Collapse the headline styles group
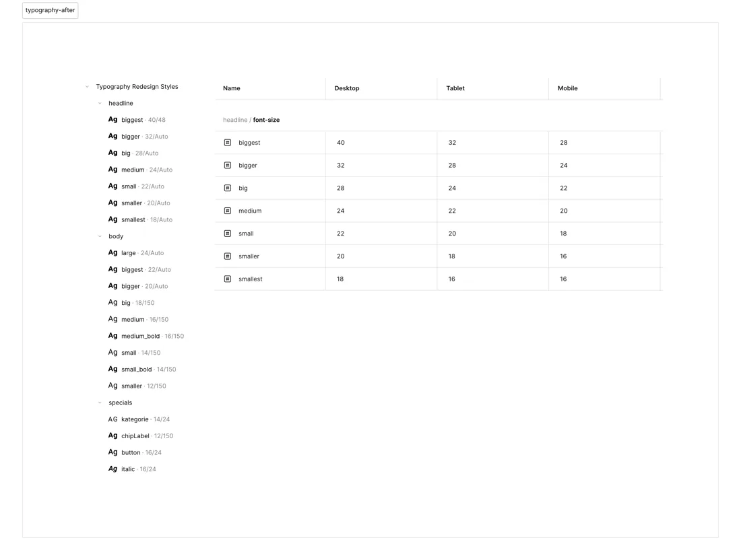Image resolution: width=741 pixels, height=560 pixels. coord(100,104)
